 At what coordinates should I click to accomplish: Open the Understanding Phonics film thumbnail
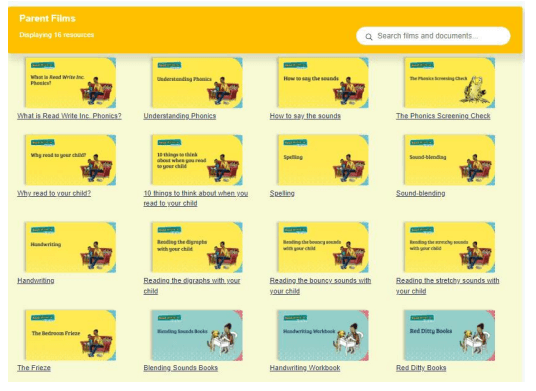[197, 83]
